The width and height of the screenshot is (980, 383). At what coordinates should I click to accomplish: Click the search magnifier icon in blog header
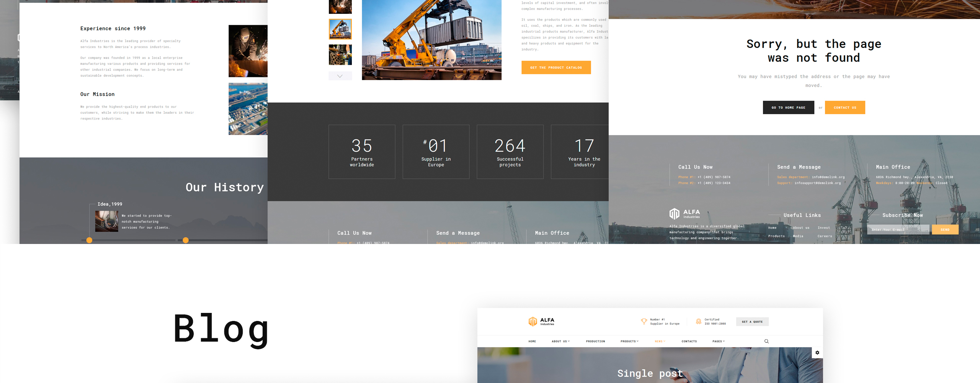click(766, 341)
